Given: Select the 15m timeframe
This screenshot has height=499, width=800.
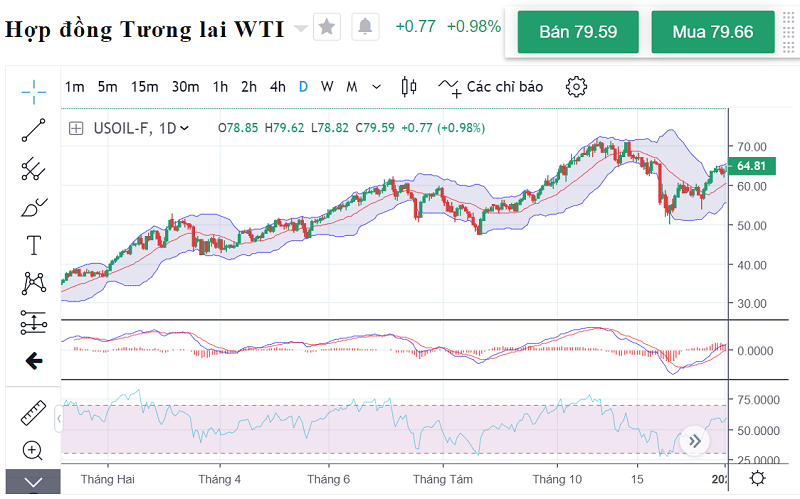Looking at the screenshot, I should pyautogui.click(x=145, y=87).
